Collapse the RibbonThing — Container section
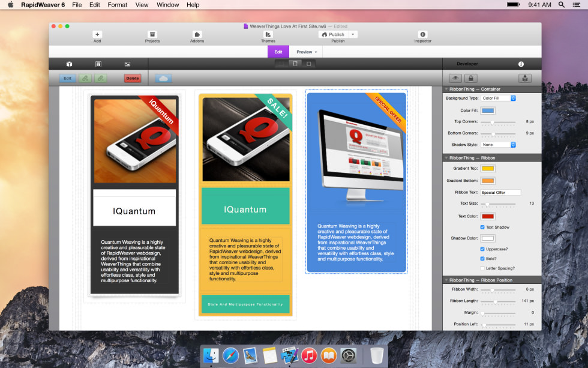This screenshot has height=368, width=588. click(x=446, y=89)
